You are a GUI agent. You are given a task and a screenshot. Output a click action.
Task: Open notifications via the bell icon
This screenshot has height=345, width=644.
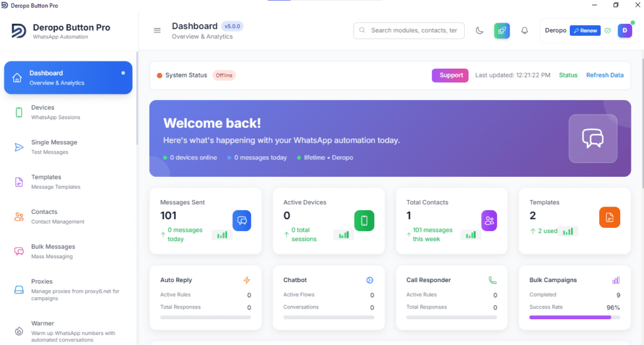[x=525, y=30]
